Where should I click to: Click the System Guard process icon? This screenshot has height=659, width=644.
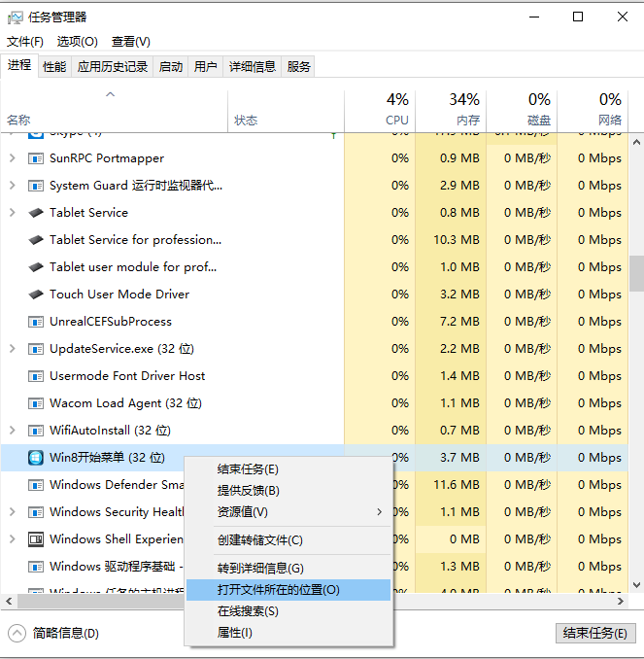point(36,186)
